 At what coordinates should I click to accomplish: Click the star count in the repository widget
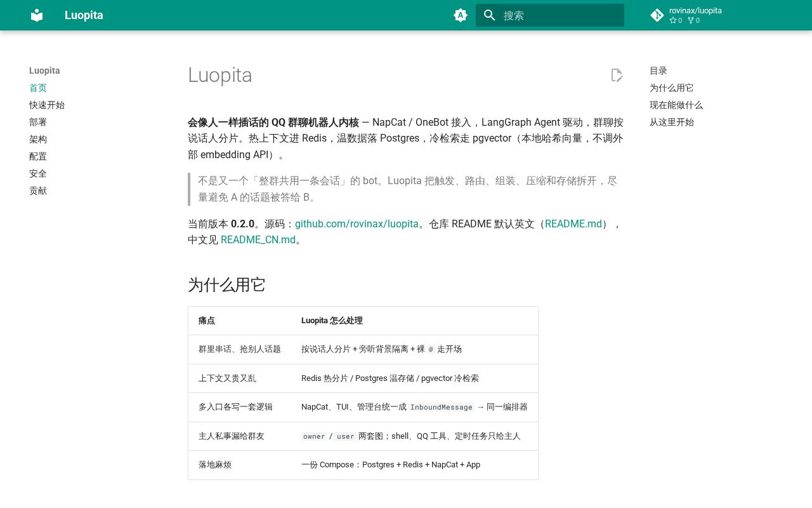[x=676, y=20]
